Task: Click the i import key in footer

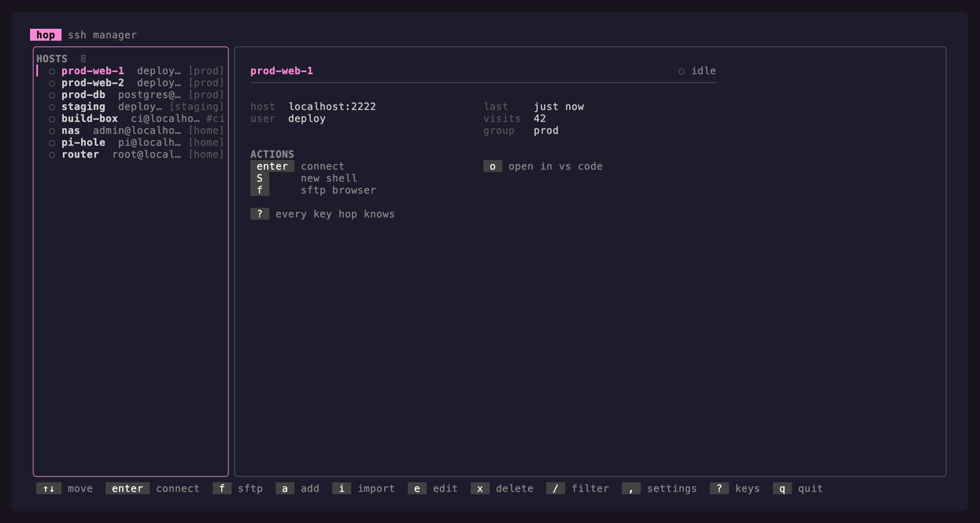Action: (342, 488)
